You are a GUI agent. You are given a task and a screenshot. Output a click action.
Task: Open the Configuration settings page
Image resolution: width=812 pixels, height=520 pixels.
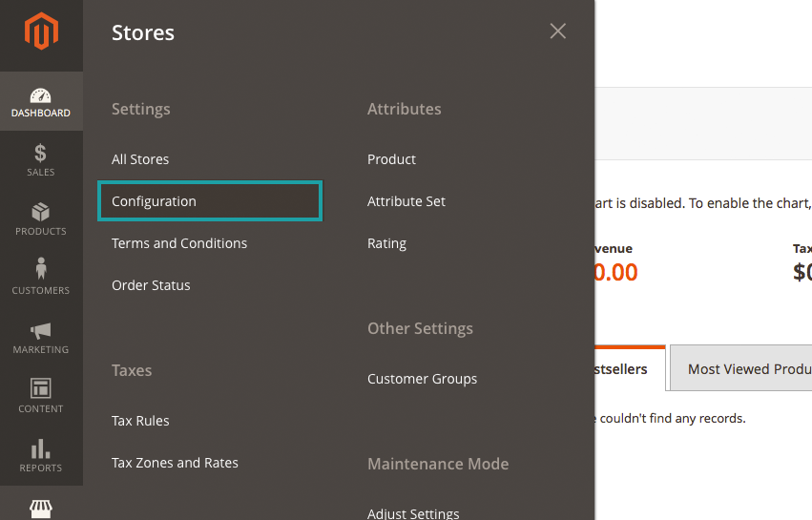154,201
